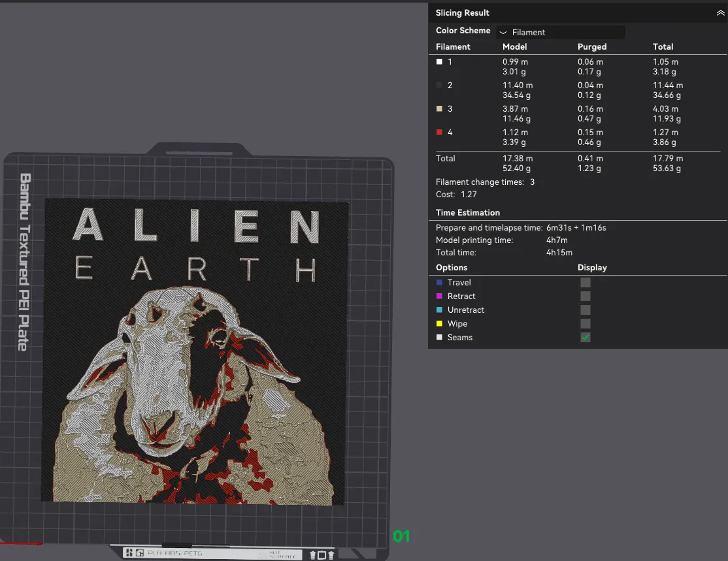Select the Travel option label

pos(459,283)
